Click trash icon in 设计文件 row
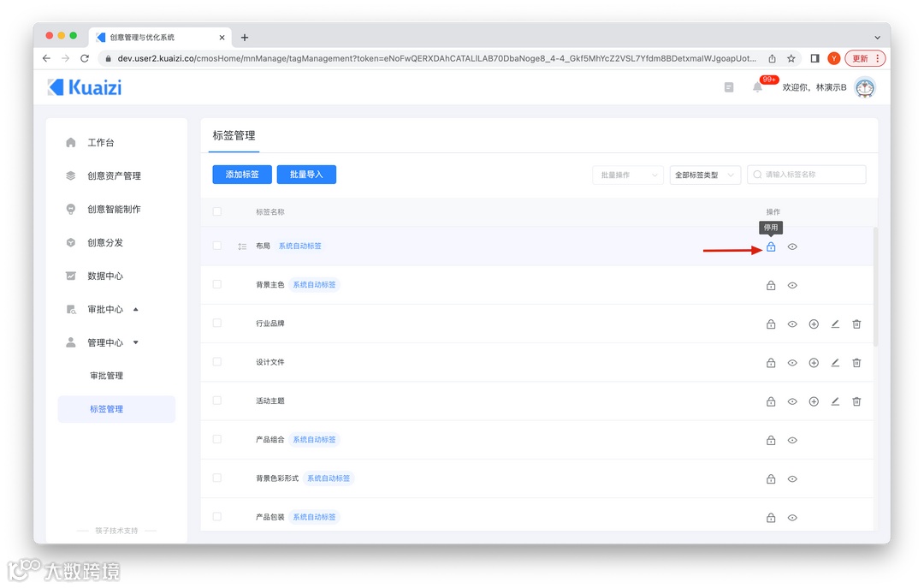The width and height of the screenshot is (924, 588). [856, 363]
